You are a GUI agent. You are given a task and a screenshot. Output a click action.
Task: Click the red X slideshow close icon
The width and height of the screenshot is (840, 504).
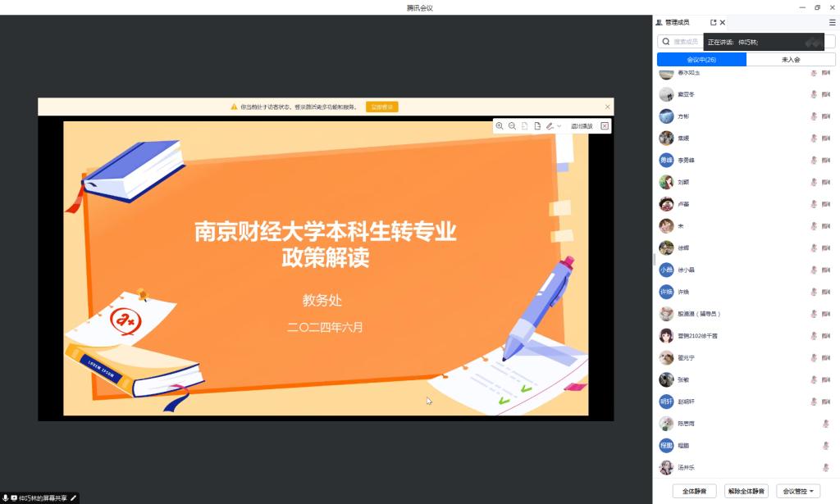pyautogui.click(x=605, y=126)
